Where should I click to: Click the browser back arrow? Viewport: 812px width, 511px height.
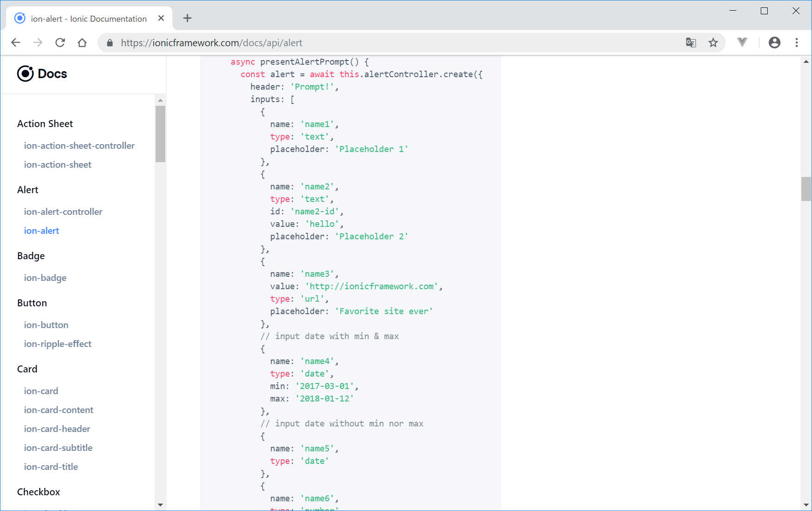tap(16, 43)
